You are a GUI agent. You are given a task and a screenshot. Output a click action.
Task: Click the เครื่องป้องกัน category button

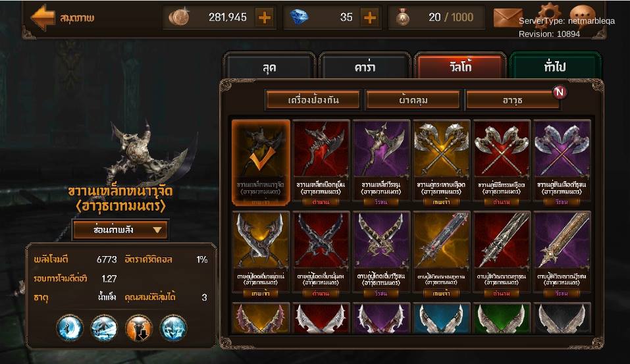[x=313, y=99]
